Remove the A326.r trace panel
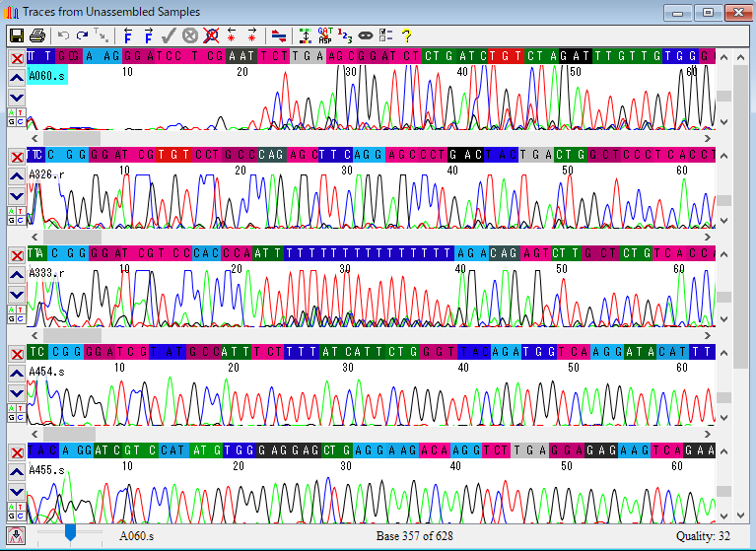756x551 pixels. tap(17, 157)
